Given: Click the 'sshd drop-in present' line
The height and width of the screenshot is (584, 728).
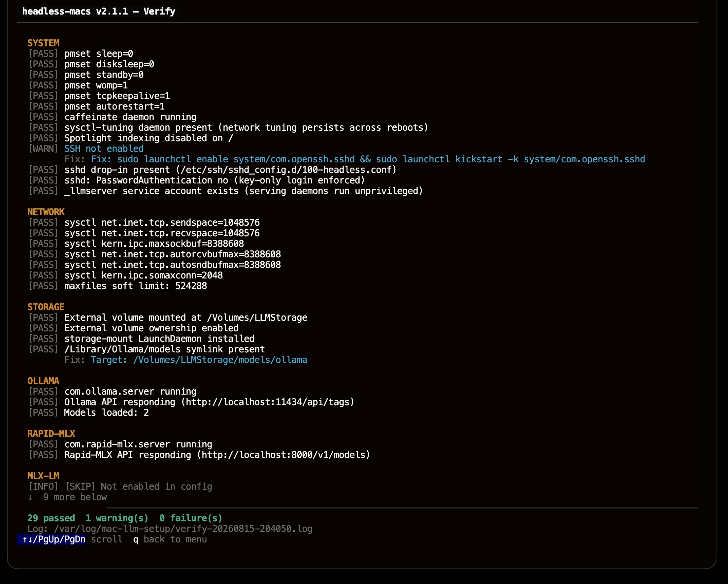Looking at the screenshot, I should click(x=230, y=170).
